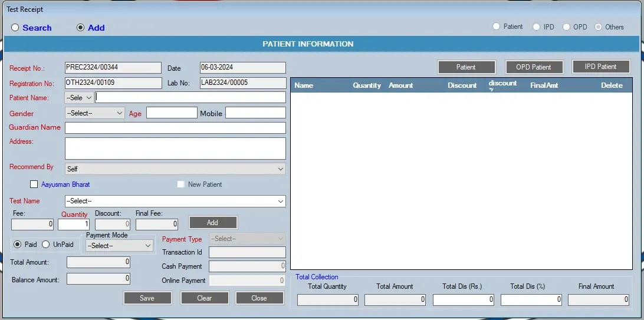Select the Add radio option

click(81, 28)
